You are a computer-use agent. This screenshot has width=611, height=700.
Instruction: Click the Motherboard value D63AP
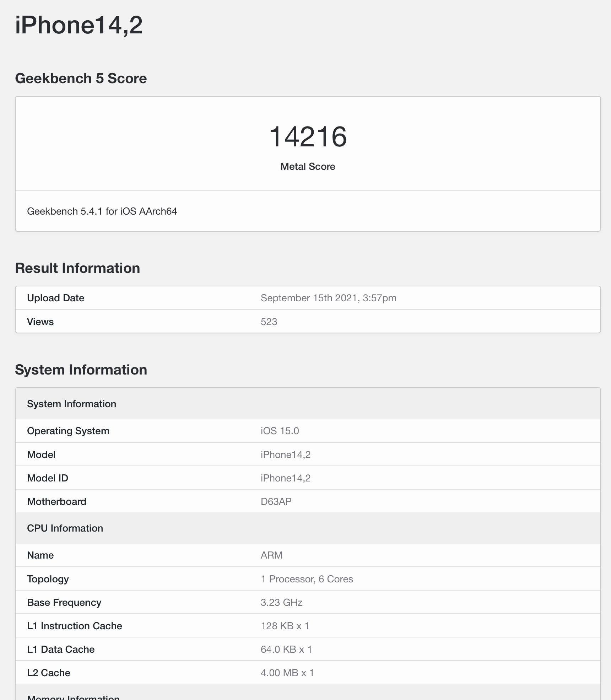[276, 501]
